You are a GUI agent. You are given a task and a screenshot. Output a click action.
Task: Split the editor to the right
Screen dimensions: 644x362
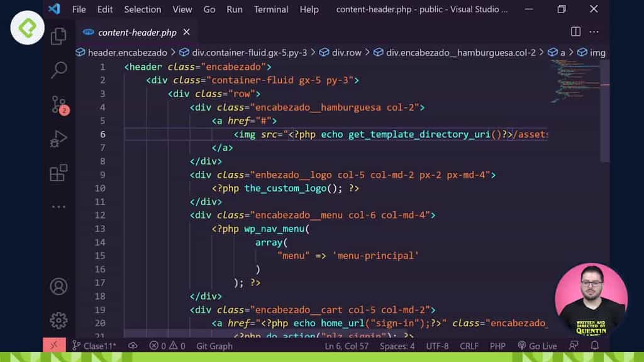tap(575, 31)
